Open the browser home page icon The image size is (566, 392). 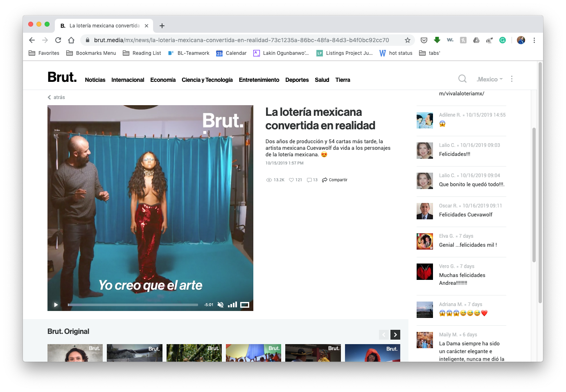coord(71,40)
